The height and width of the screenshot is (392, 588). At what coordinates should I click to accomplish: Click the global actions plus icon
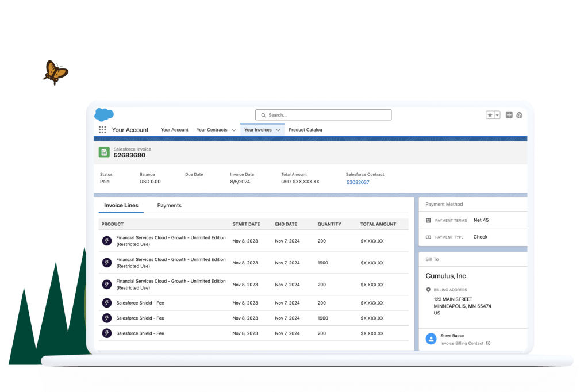pyautogui.click(x=509, y=115)
